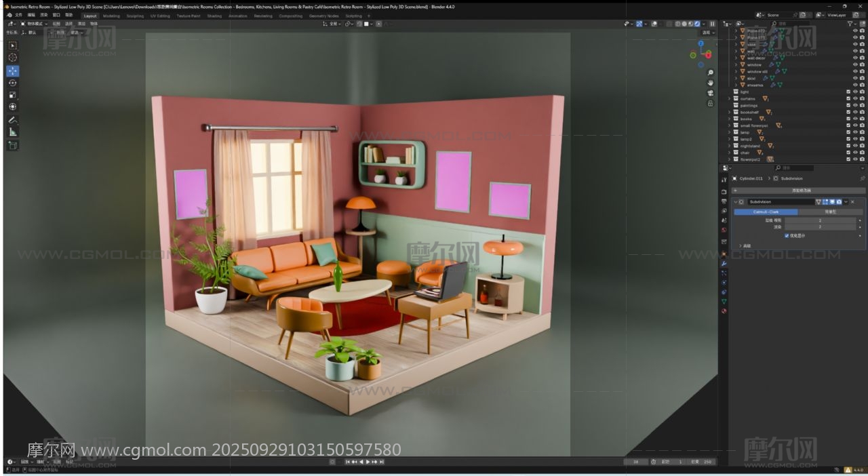Select the Move tool in the toolbar
This screenshot has height=476, width=868.
coord(13,71)
